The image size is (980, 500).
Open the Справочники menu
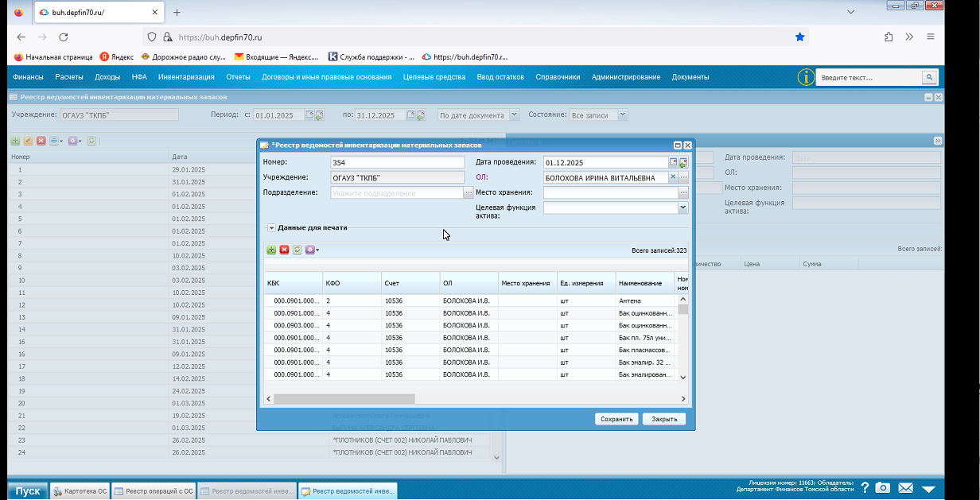(x=558, y=77)
